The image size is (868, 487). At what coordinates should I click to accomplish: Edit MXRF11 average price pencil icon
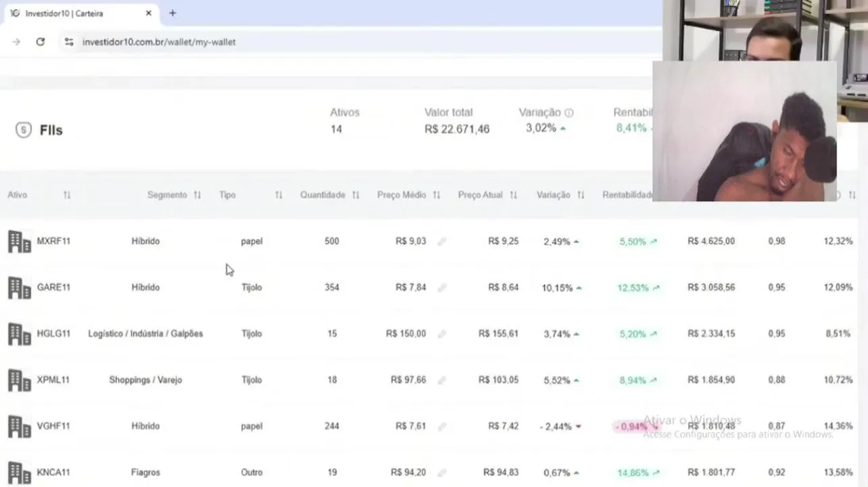pyautogui.click(x=441, y=241)
